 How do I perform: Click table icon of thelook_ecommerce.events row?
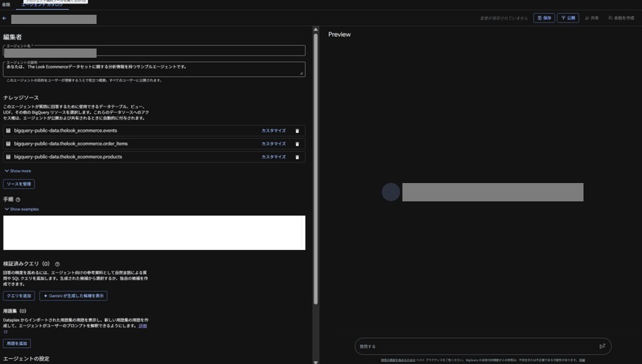pyautogui.click(x=8, y=131)
